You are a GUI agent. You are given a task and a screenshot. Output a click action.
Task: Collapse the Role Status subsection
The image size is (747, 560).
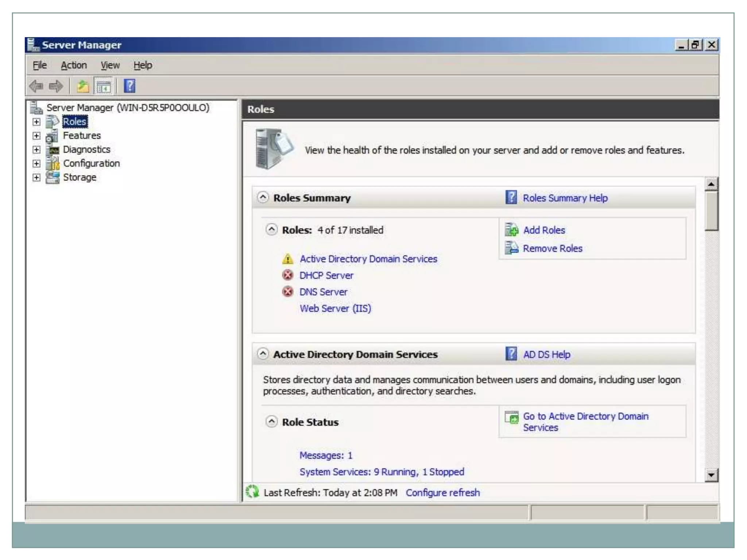click(x=271, y=421)
